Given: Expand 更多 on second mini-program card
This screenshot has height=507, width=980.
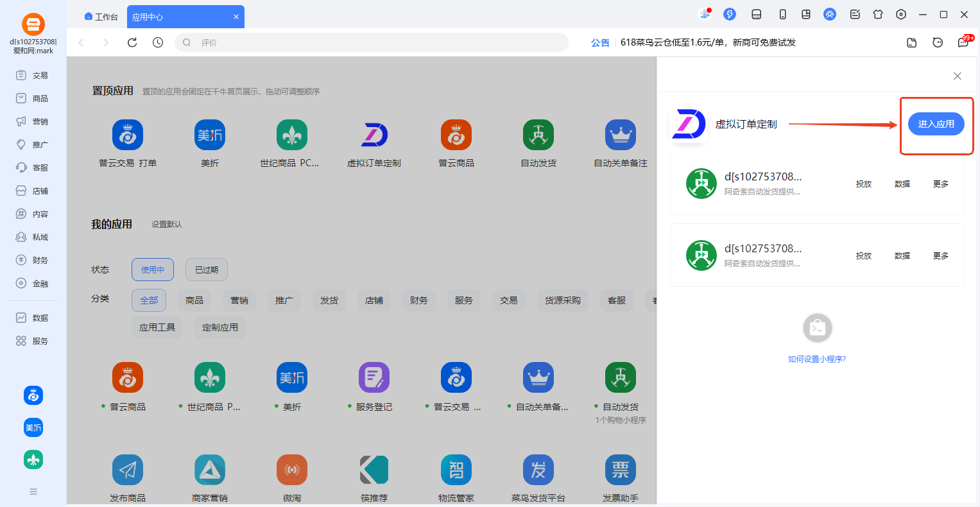Looking at the screenshot, I should (941, 255).
